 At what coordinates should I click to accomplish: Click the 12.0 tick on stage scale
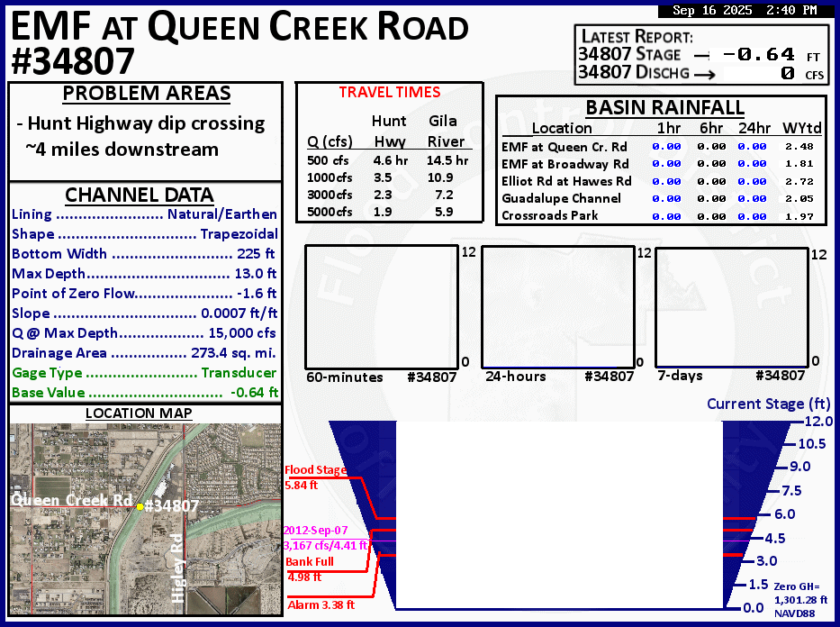point(819,422)
